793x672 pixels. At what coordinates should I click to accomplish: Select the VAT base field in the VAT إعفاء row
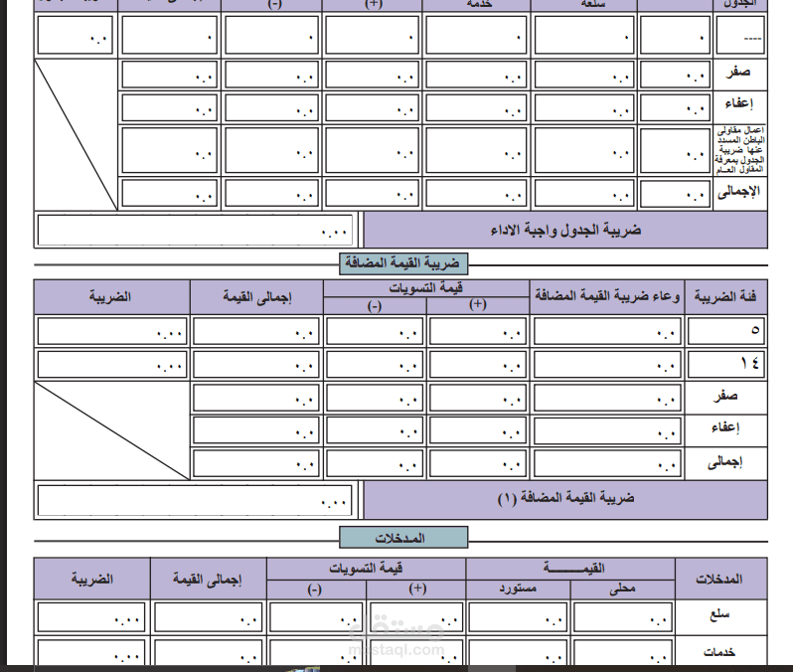607,431
